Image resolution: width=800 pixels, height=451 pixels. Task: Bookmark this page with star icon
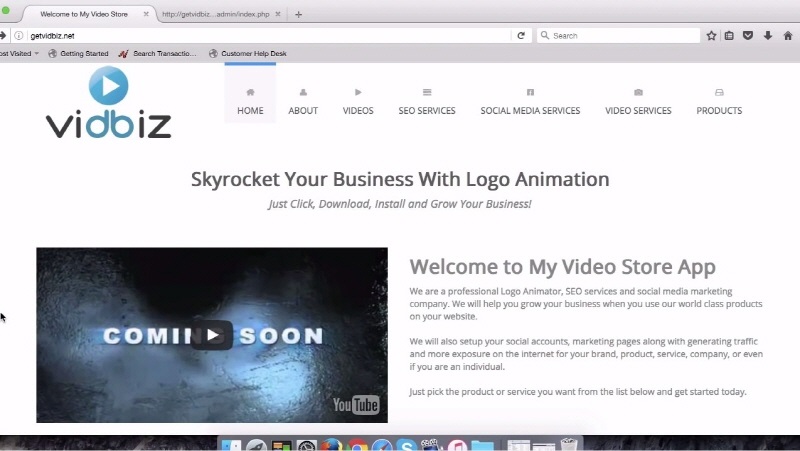click(x=711, y=36)
